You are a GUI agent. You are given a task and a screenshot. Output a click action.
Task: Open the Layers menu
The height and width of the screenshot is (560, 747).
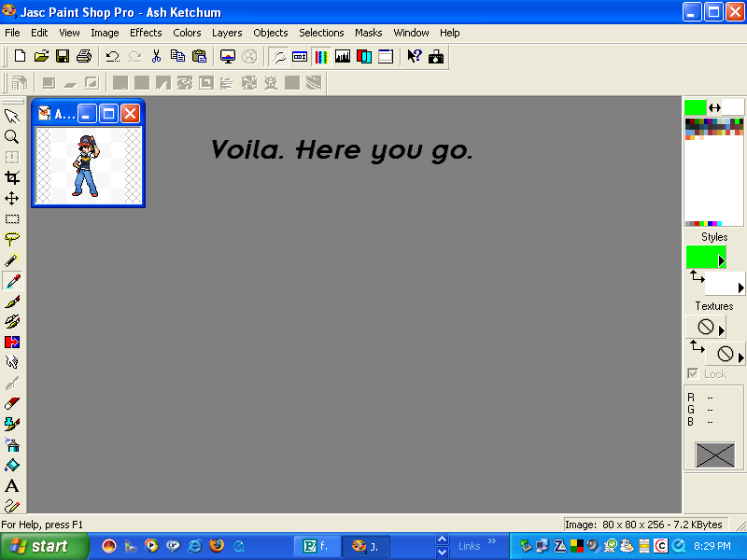pos(227,33)
